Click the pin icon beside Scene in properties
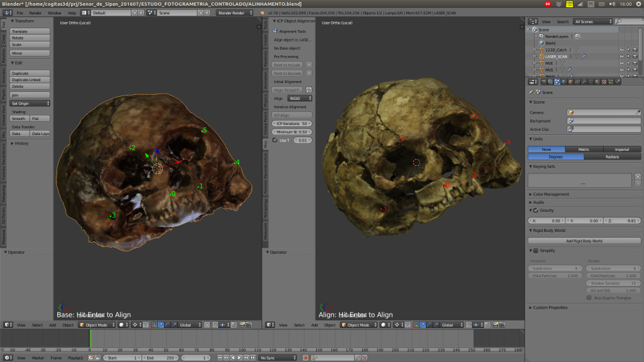The height and width of the screenshot is (362, 644). pos(531,92)
